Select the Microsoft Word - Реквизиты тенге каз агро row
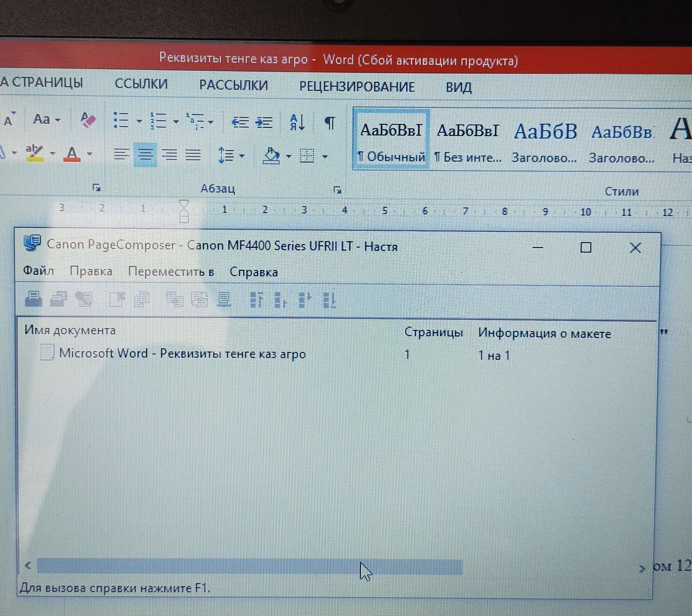 pos(182,353)
